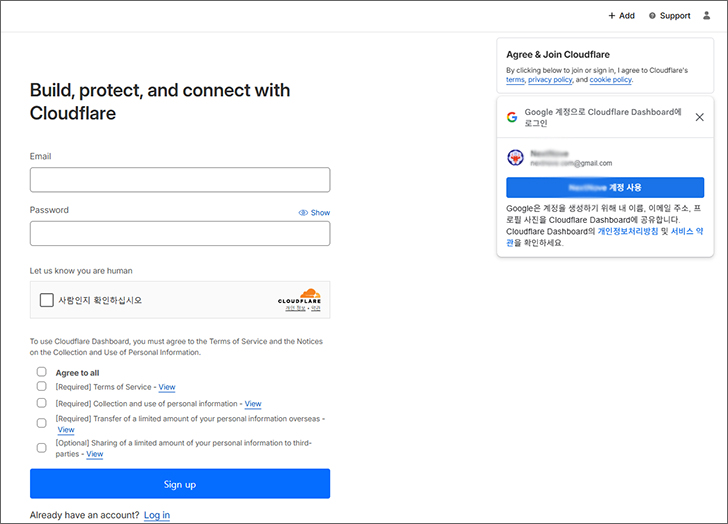View the Terms of Service details
Screen dimensions: 728x524
click(x=167, y=388)
